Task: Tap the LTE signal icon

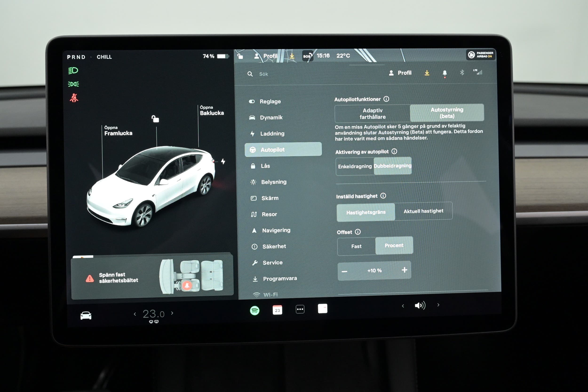Action: pos(478,72)
